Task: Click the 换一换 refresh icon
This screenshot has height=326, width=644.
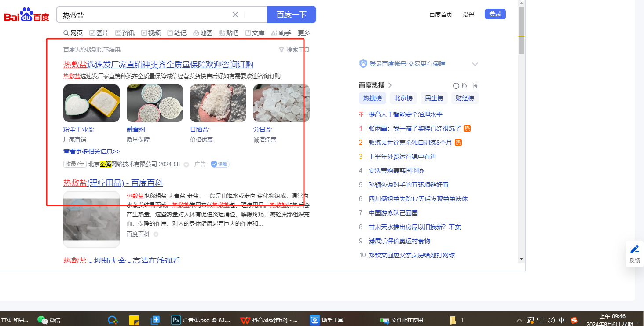Action: [x=456, y=86]
